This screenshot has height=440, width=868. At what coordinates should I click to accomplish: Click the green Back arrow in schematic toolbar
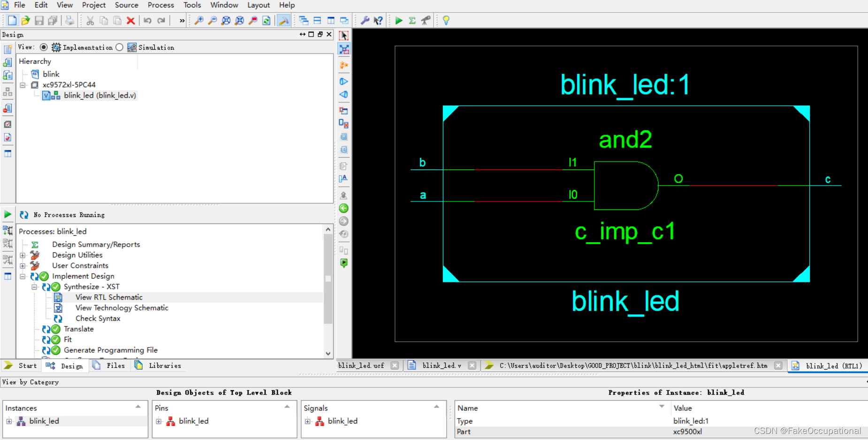pos(343,208)
